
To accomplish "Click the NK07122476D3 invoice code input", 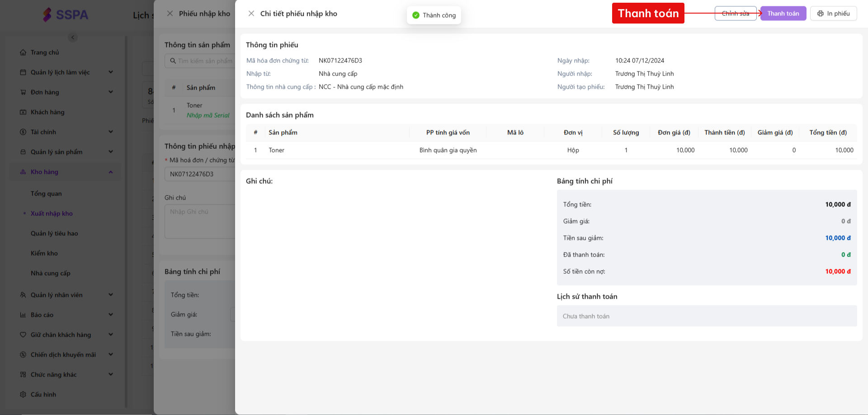I will pyautogui.click(x=200, y=174).
